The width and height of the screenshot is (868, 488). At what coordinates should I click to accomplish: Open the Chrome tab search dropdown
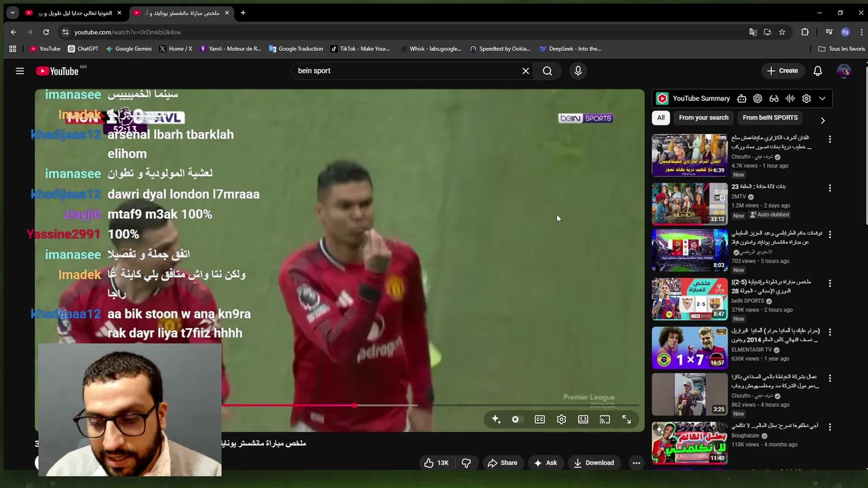coord(12,13)
